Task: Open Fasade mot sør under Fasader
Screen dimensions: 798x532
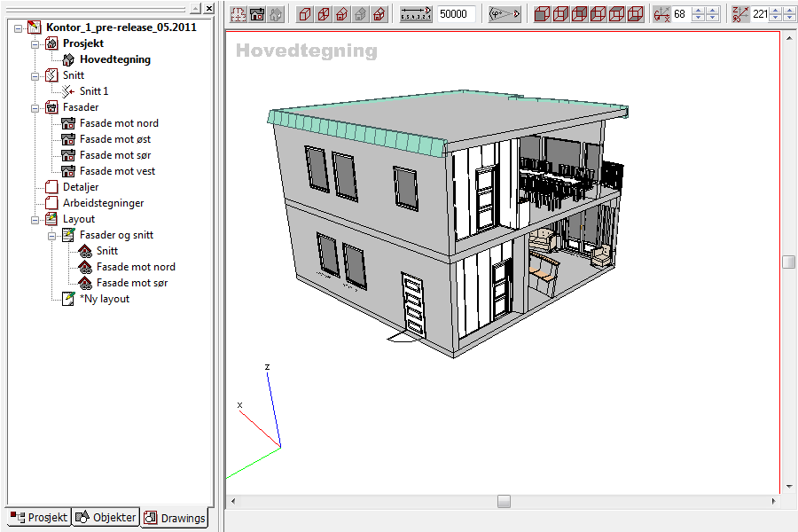Action: (x=115, y=155)
